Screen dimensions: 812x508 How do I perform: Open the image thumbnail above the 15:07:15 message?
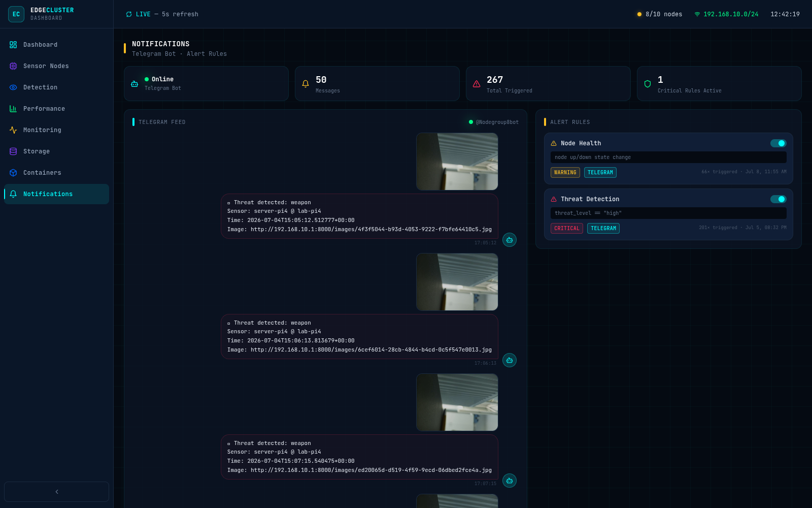click(x=457, y=402)
